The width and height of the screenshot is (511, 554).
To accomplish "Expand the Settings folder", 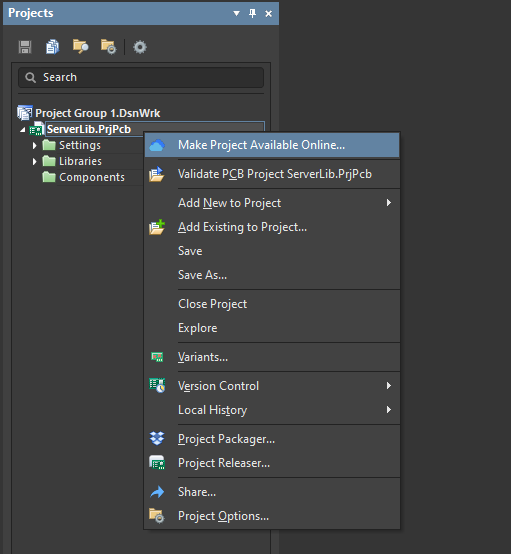I will click(x=35, y=145).
